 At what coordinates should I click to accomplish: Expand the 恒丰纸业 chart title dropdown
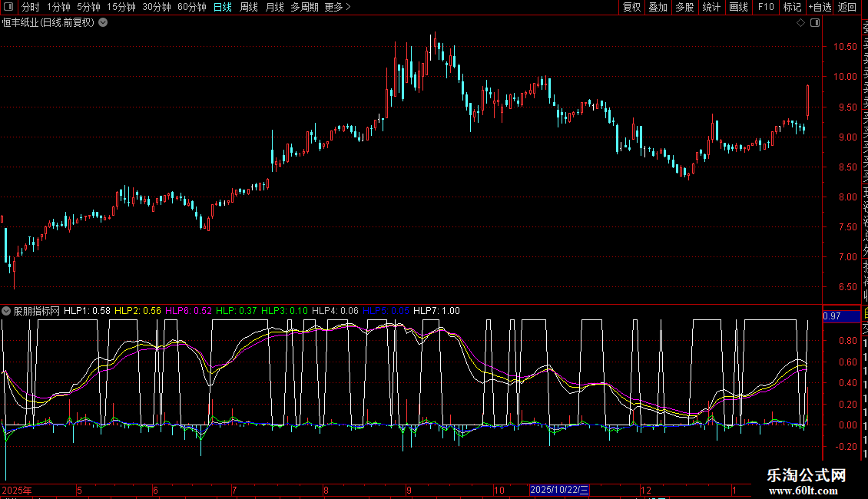[103, 22]
